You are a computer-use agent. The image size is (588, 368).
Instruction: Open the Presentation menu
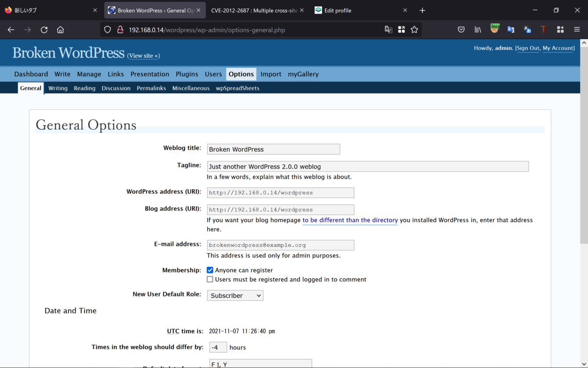[x=150, y=74]
